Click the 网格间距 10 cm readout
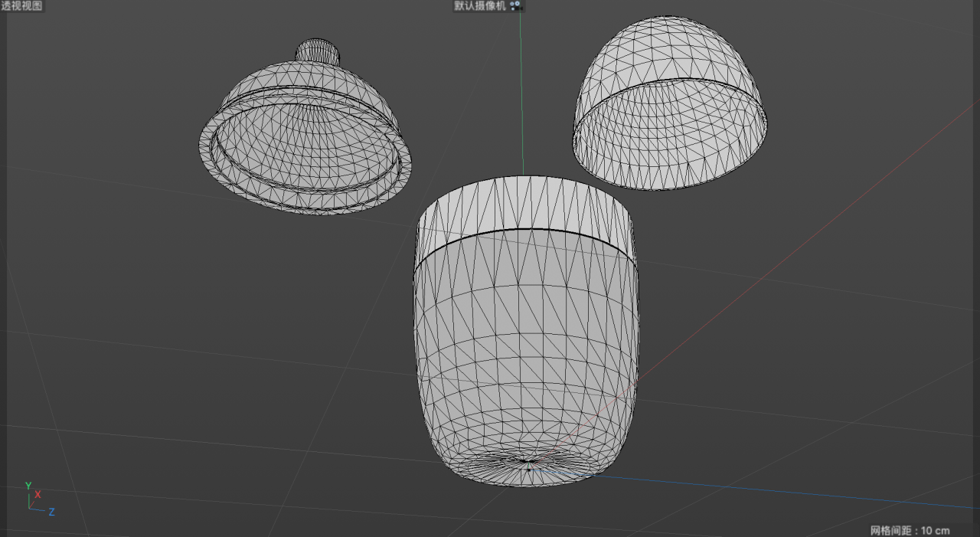The height and width of the screenshot is (537, 980). [x=910, y=530]
